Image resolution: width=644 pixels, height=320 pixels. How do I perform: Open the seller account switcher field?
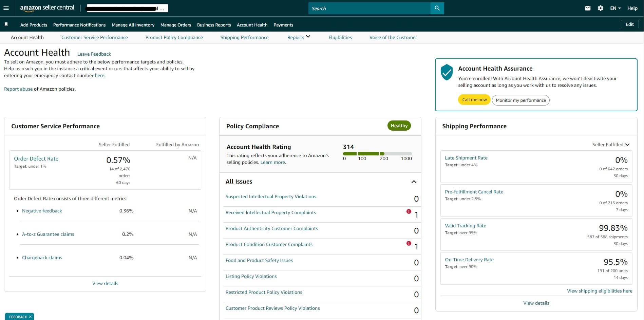(x=127, y=8)
